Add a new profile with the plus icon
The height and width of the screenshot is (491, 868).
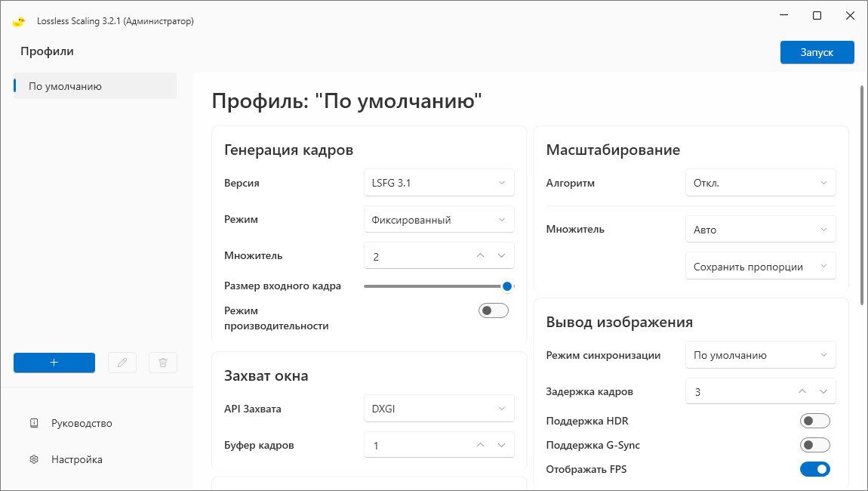pos(54,363)
